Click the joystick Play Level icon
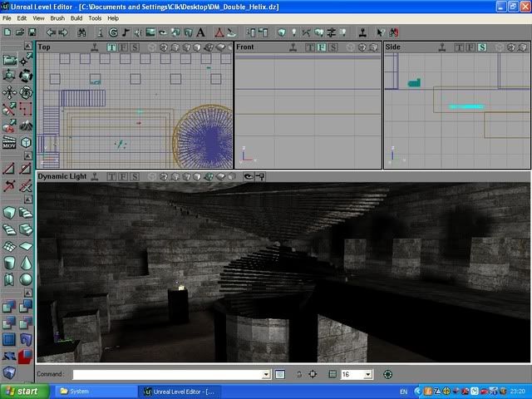The image size is (532, 399). coord(362,32)
